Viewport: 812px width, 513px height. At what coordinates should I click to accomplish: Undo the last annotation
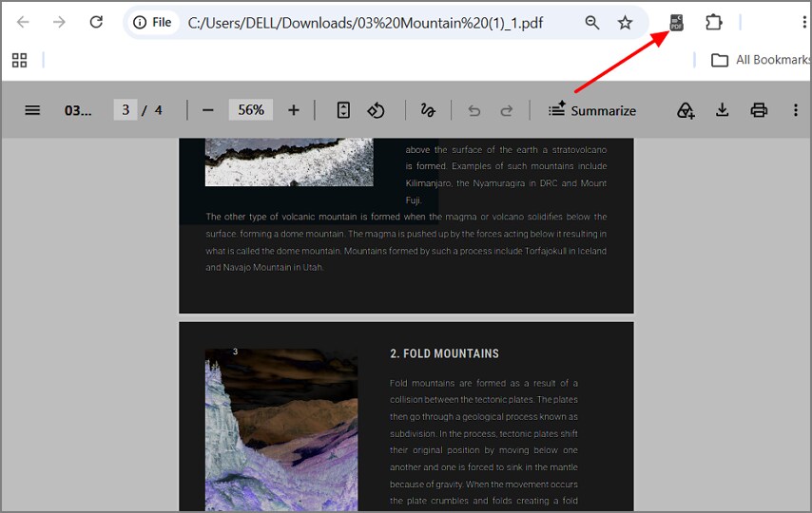coord(474,111)
